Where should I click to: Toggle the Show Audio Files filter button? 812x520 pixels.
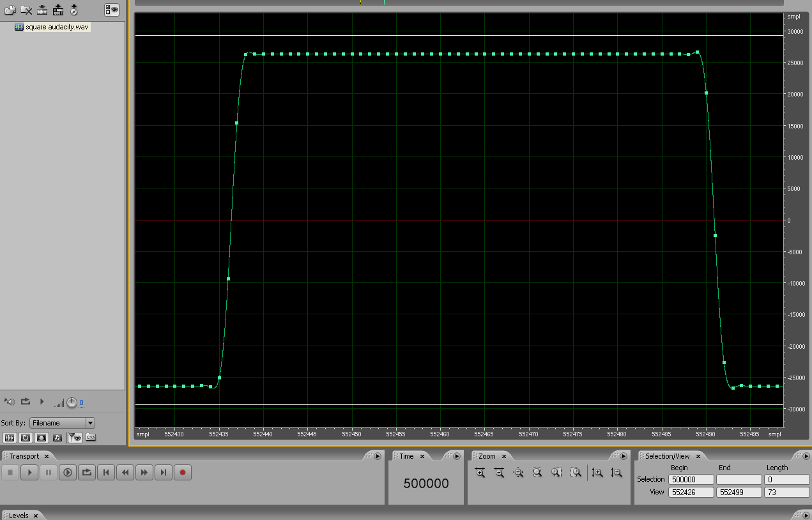tap(9, 438)
